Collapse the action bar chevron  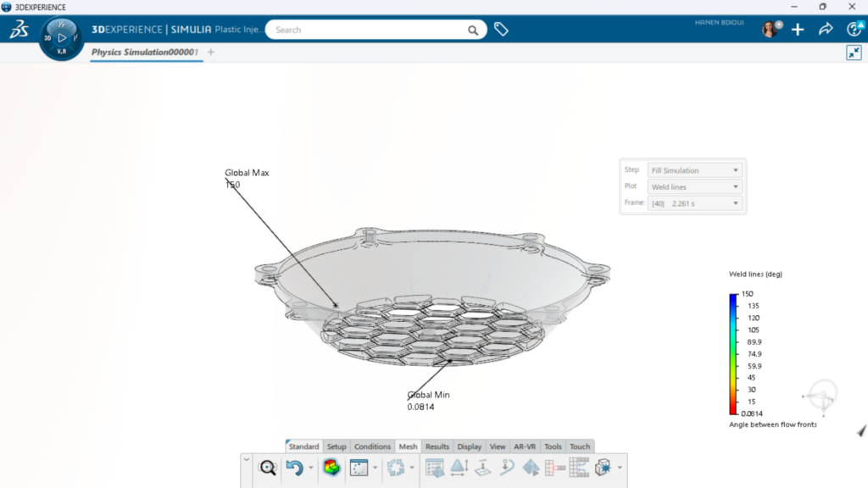[x=247, y=460]
